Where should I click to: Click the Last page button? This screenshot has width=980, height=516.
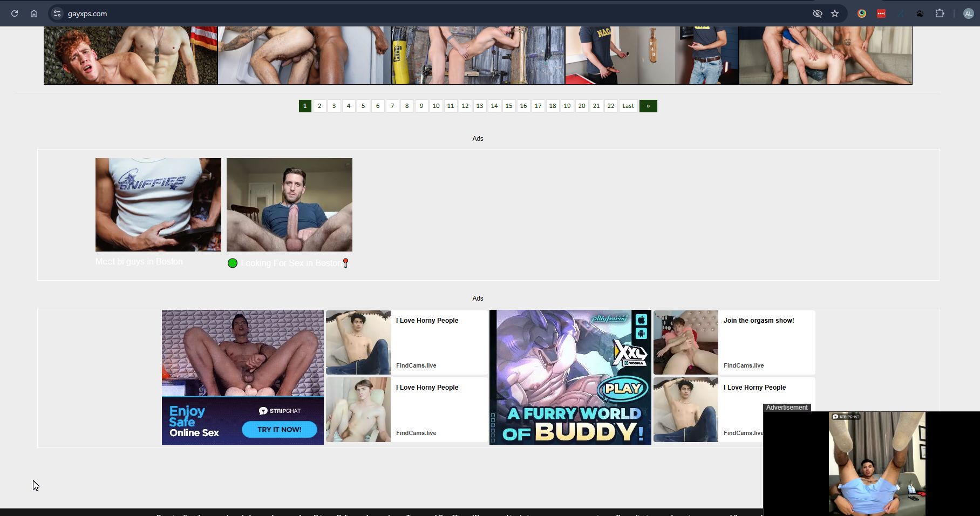click(628, 106)
